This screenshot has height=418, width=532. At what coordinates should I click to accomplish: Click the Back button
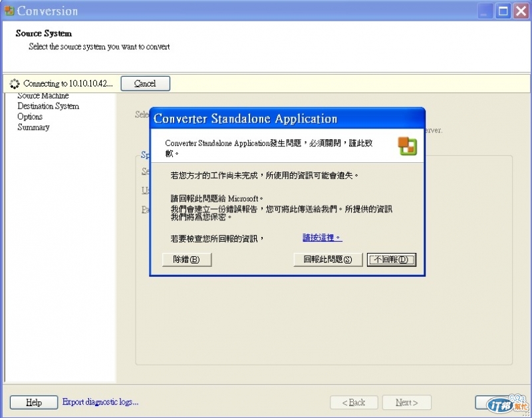(x=354, y=403)
